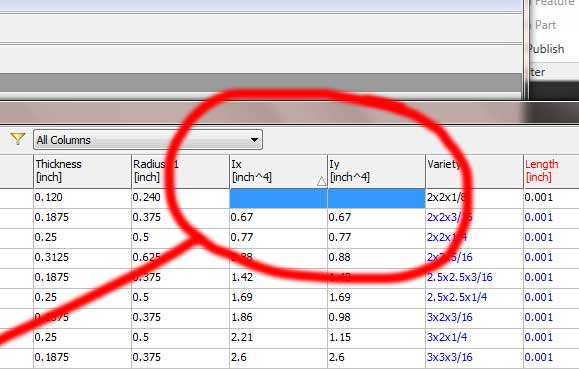Click the Ix value 2.21
The height and width of the screenshot is (369, 579).
[x=278, y=338]
